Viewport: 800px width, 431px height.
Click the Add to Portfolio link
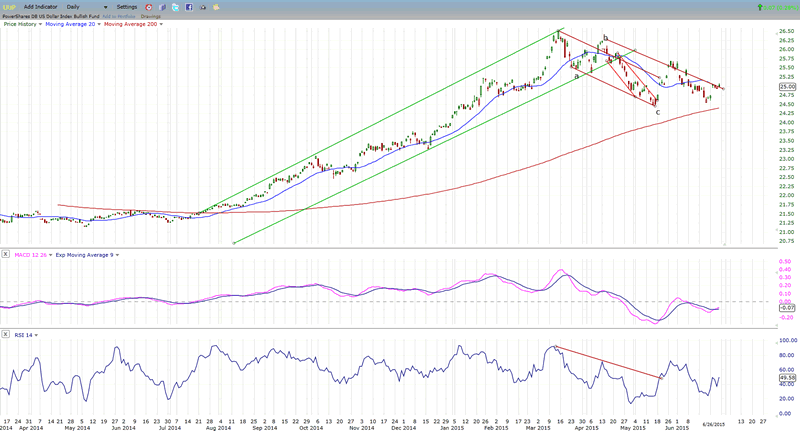click(118, 16)
